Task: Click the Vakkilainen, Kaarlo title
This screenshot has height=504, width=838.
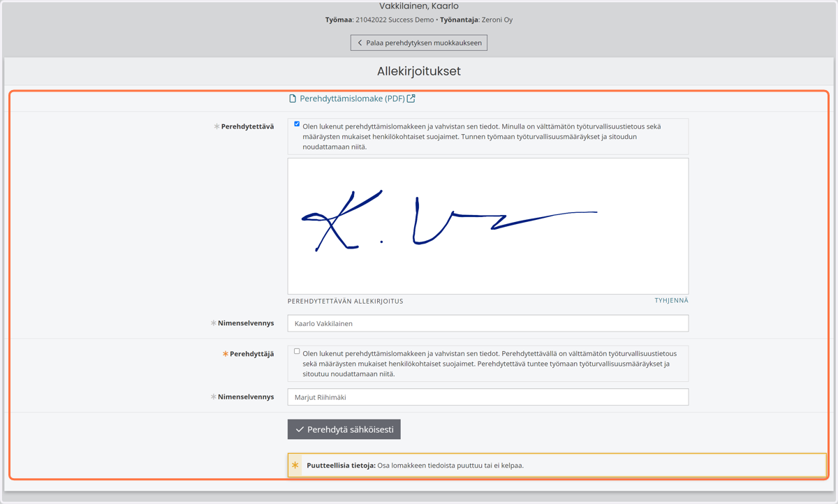Action: [419, 6]
